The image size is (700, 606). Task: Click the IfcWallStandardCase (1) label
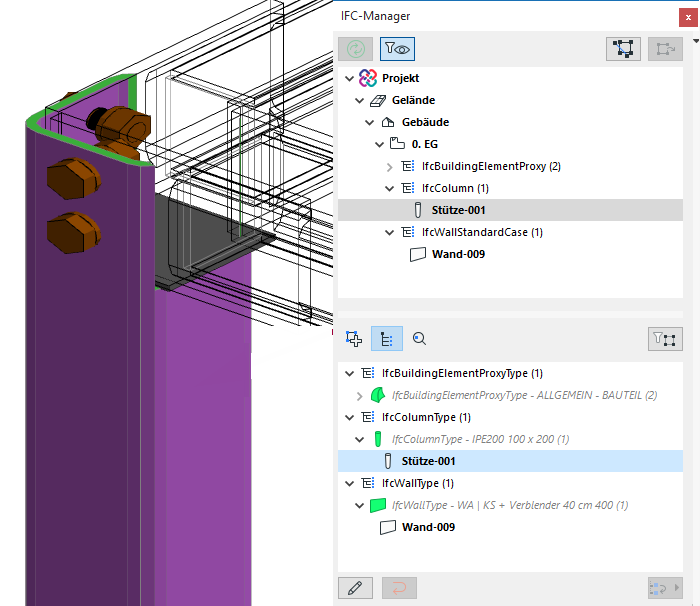pyautogui.click(x=482, y=232)
